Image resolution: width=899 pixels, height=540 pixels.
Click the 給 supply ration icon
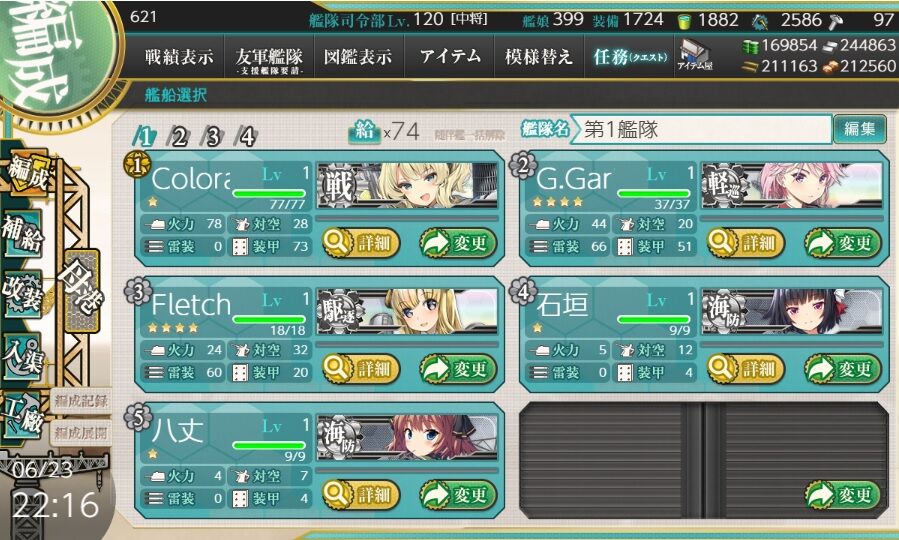364,131
